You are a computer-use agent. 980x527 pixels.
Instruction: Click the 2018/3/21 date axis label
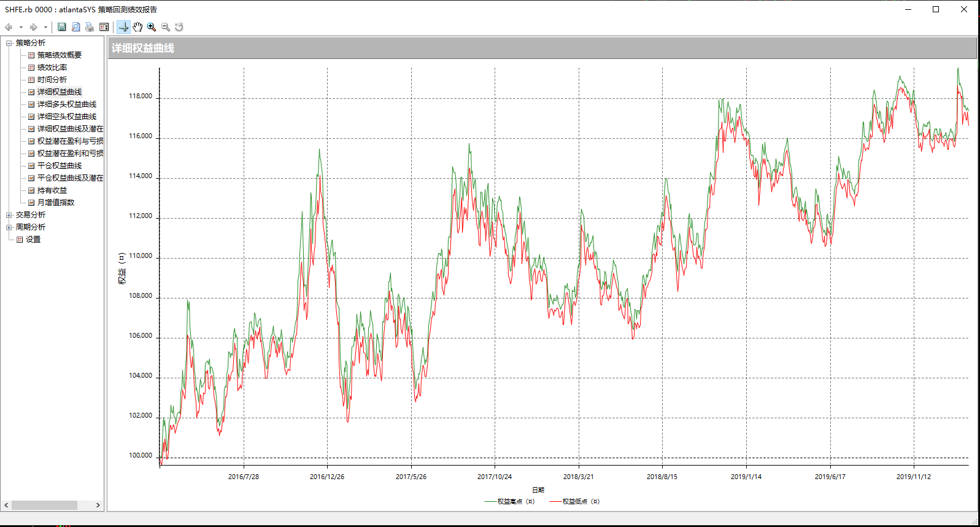pos(579,477)
